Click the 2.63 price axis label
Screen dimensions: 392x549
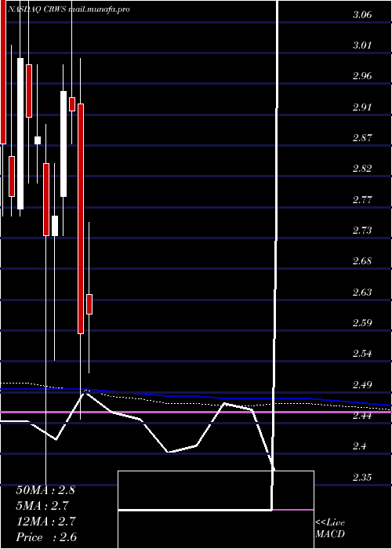coord(362,292)
